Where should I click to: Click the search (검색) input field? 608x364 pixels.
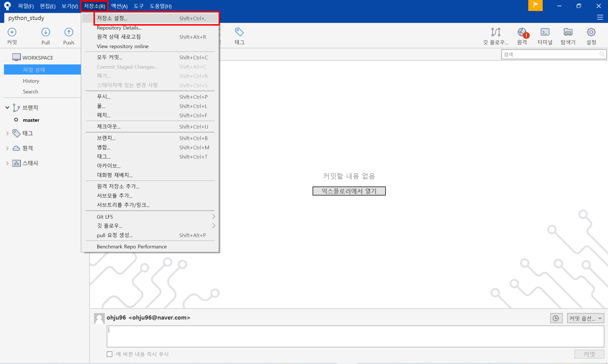point(551,54)
